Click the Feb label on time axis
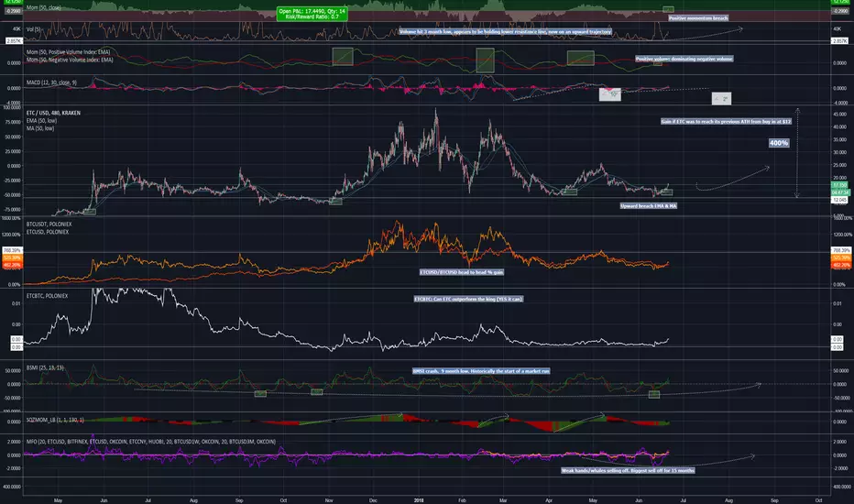 click(462, 500)
